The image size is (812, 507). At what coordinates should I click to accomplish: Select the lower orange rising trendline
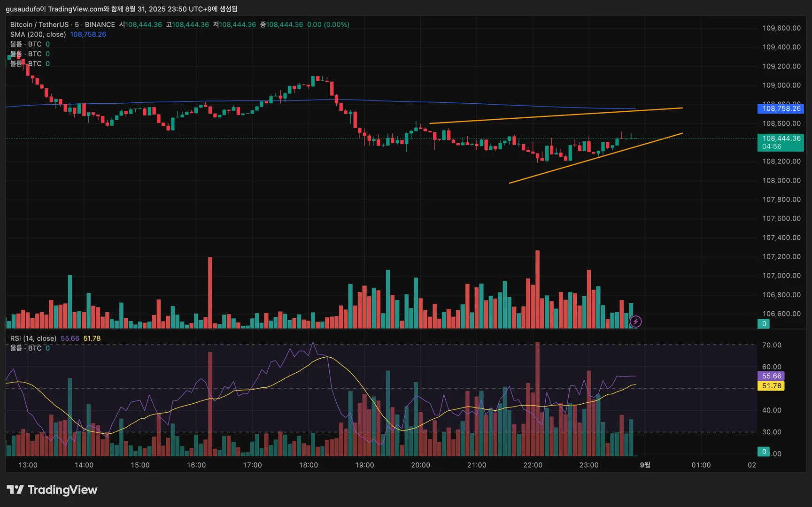click(x=595, y=158)
